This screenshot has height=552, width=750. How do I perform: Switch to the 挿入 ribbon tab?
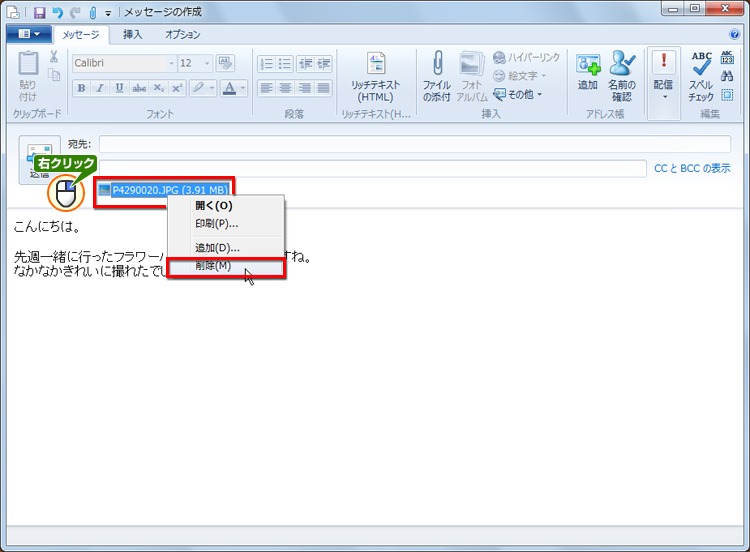(x=132, y=34)
